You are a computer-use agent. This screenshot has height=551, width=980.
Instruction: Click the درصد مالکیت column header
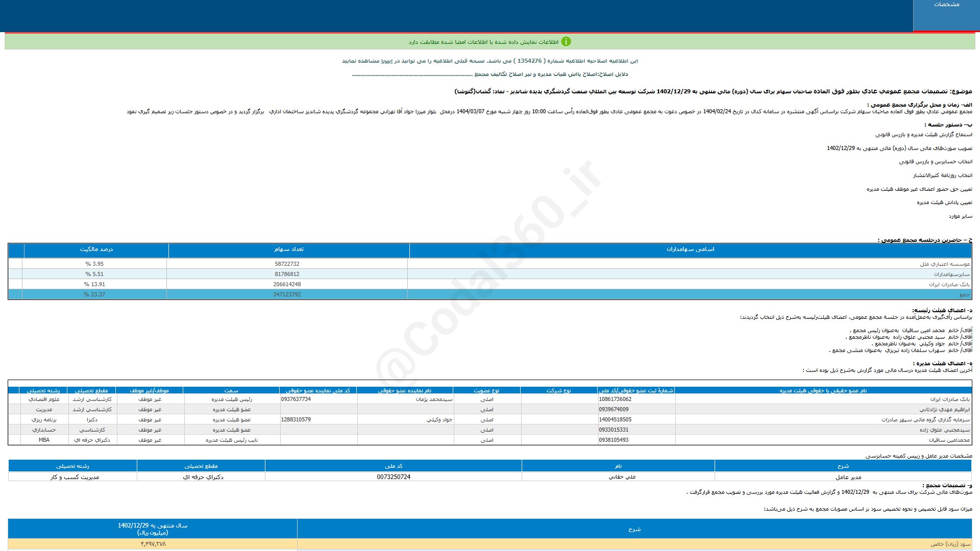[96, 249]
